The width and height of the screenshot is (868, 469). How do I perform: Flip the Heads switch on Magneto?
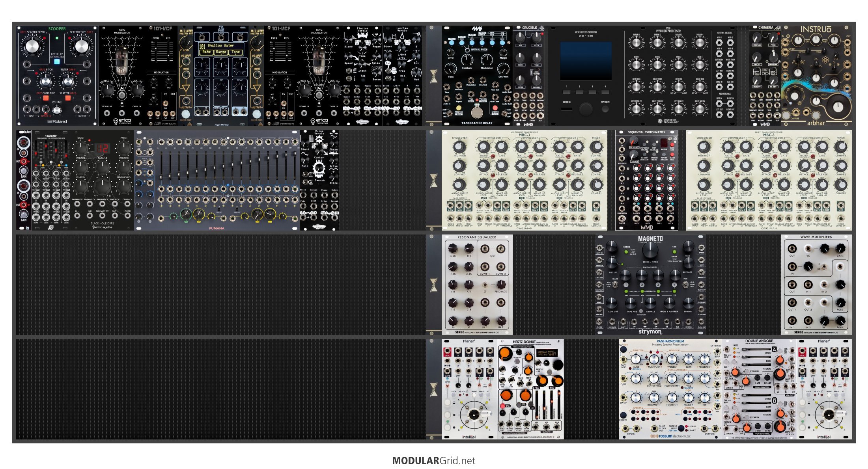[x=615, y=285]
